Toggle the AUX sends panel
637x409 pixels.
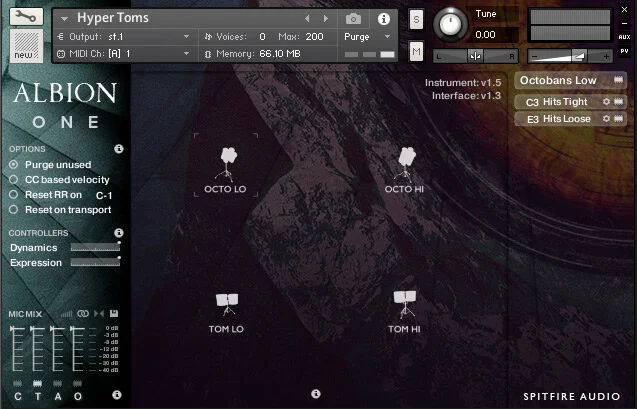[x=624, y=37]
